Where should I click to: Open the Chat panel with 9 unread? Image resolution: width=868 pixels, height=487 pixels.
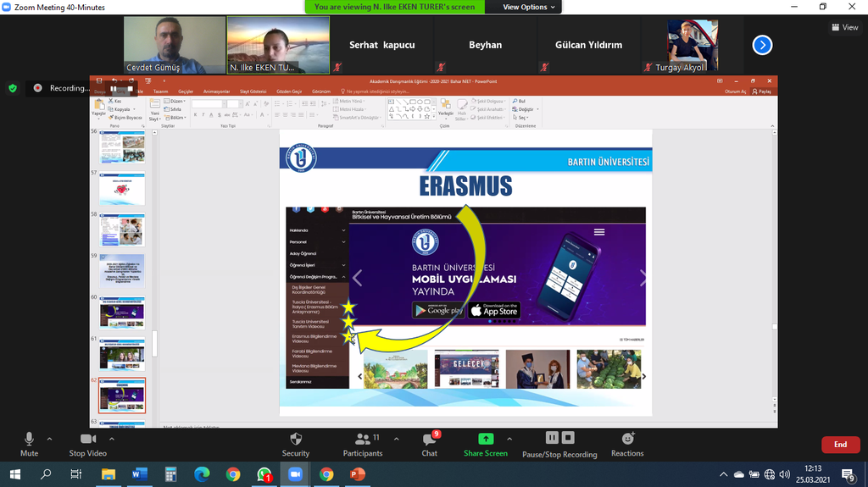tap(429, 445)
